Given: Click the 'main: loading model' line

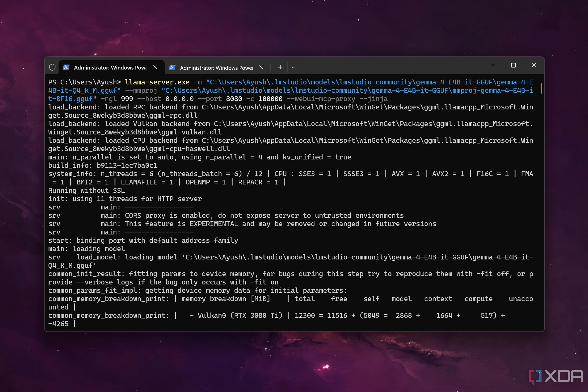Looking at the screenshot, I should pyautogui.click(x=87, y=249).
